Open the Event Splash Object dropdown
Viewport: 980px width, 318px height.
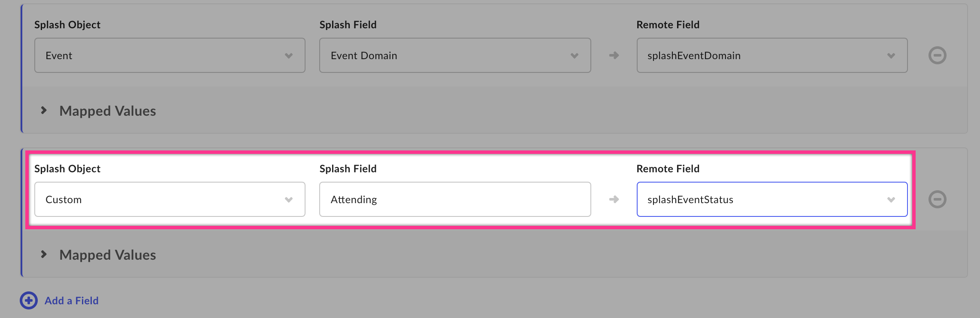click(x=170, y=55)
